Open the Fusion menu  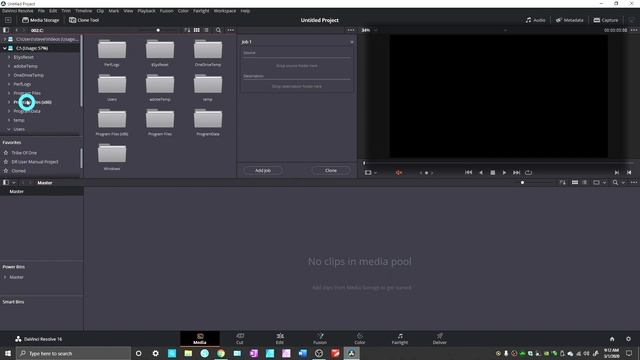click(166, 11)
